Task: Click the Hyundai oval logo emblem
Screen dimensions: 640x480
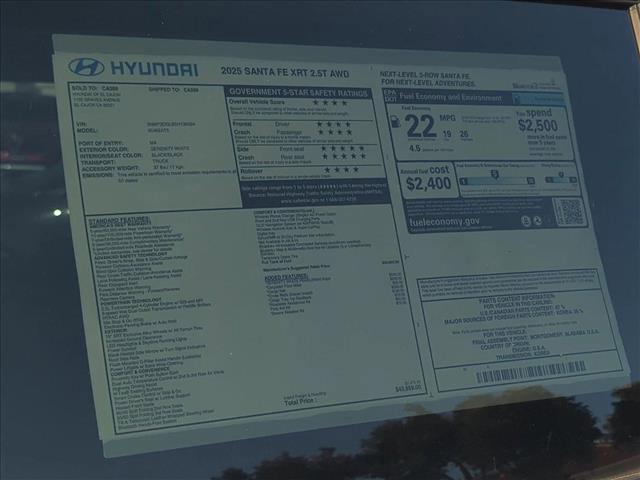Action: coord(86,67)
